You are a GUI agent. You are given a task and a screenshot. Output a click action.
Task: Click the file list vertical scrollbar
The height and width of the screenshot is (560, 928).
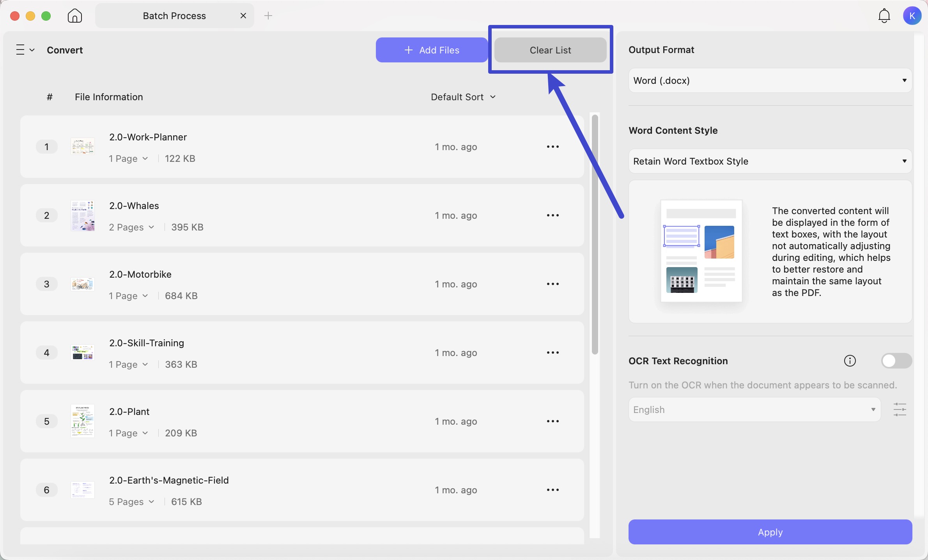595,234
